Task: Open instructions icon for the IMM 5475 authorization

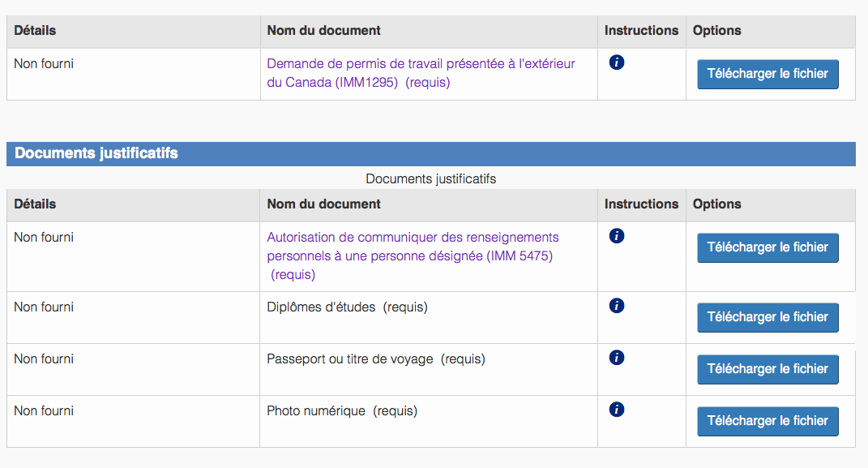Action: click(x=616, y=236)
